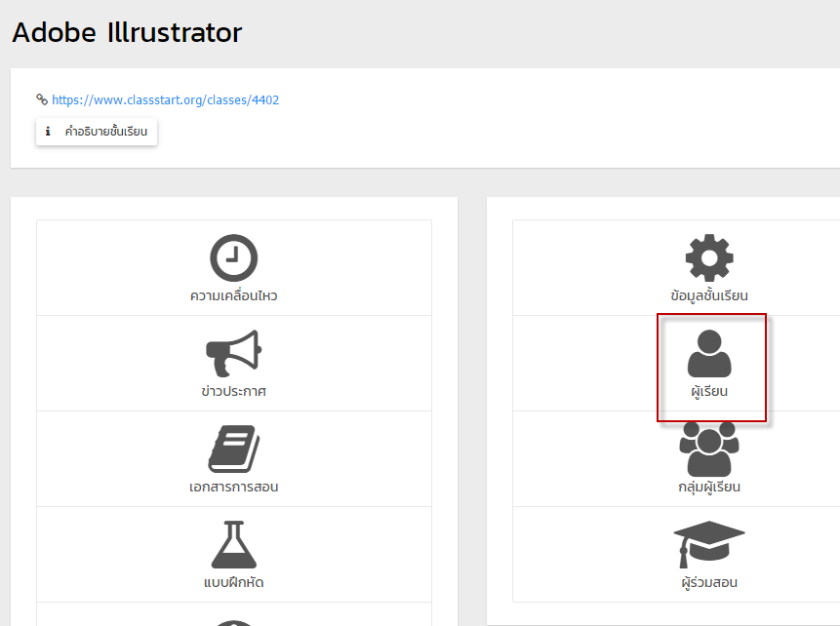The height and width of the screenshot is (626, 840).
Task: Open the ผู้เรียน person icon
Action: pyautogui.click(x=709, y=353)
